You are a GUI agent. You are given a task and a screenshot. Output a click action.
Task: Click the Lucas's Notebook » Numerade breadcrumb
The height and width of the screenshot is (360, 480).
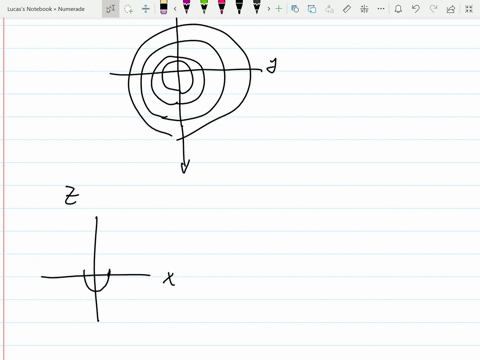(46, 9)
